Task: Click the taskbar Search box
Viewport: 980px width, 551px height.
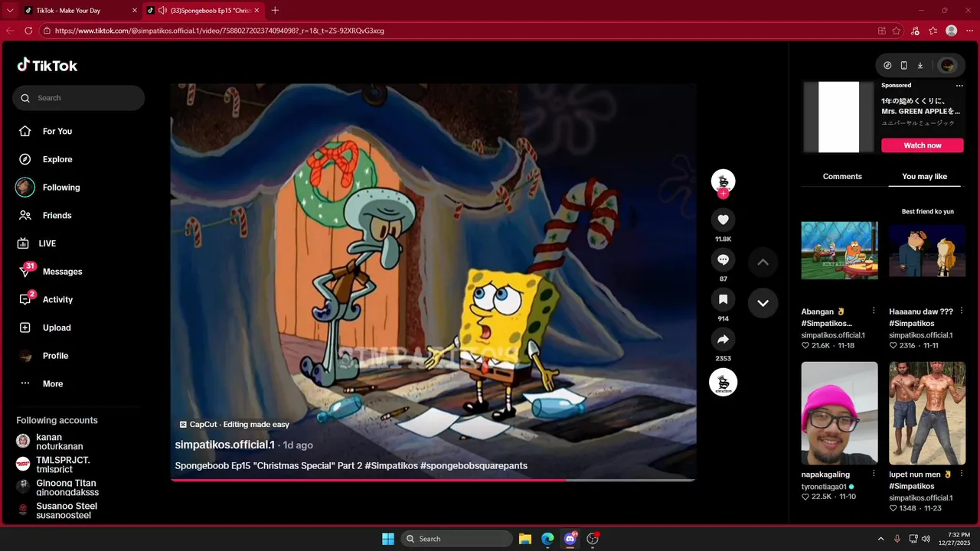Action: point(457,539)
